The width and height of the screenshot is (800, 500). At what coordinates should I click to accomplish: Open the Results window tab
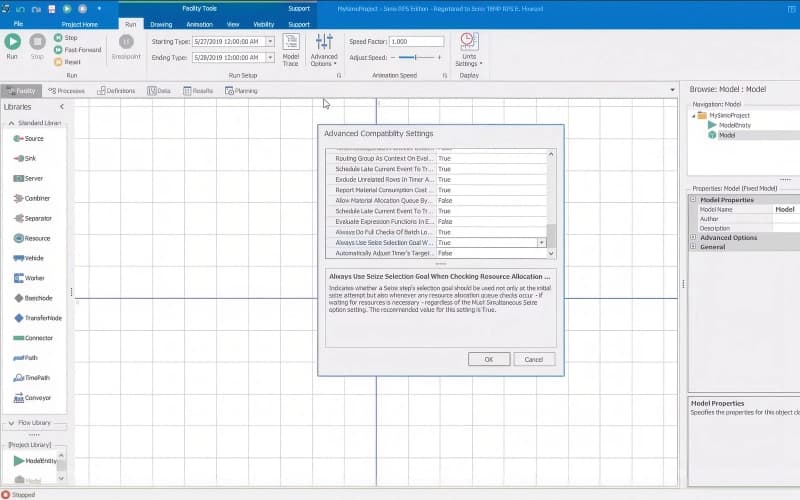pos(198,91)
